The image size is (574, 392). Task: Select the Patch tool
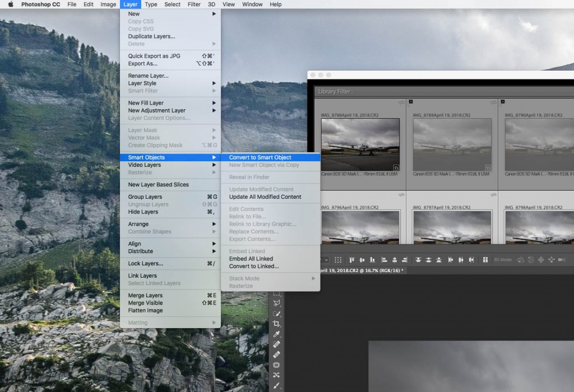click(x=276, y=365)
